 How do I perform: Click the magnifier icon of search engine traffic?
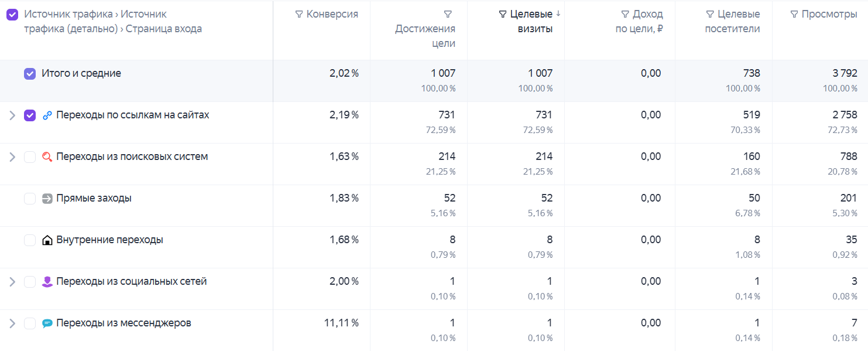point(47,157)
